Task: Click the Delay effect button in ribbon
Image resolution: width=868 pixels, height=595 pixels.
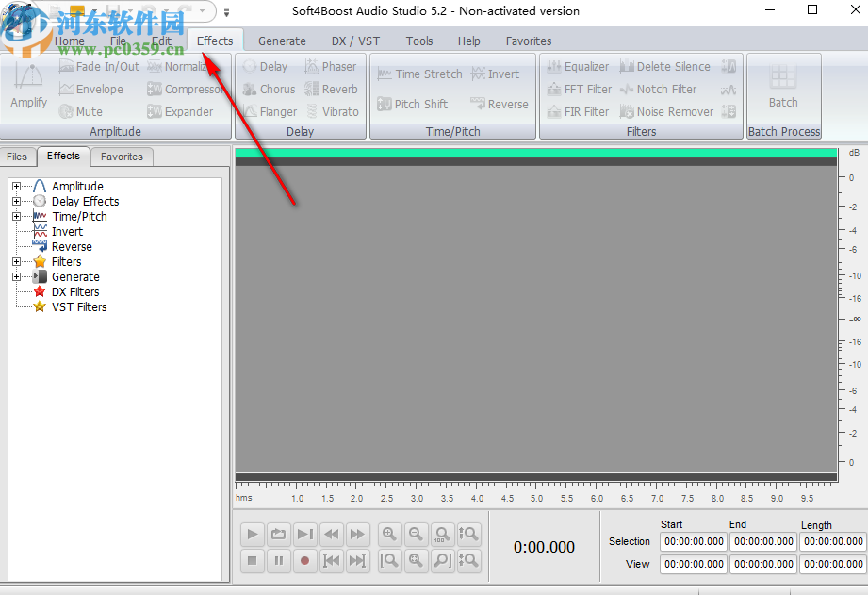Action: (x=265, y=67)
